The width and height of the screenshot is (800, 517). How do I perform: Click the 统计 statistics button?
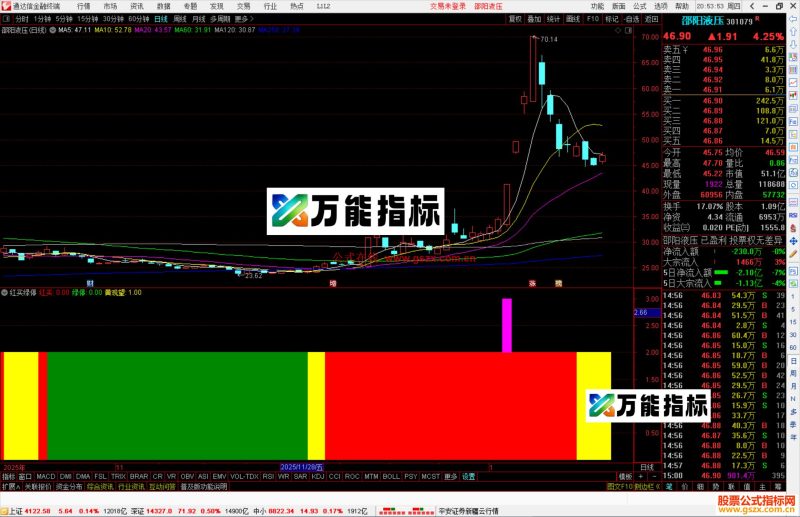[x=554, y=19]
